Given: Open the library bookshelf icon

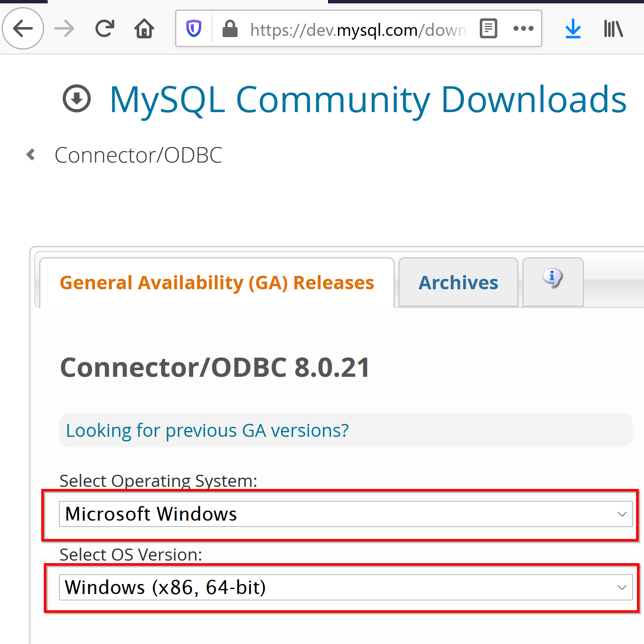Looking at the screenshot, I should (x=613, y=28).
